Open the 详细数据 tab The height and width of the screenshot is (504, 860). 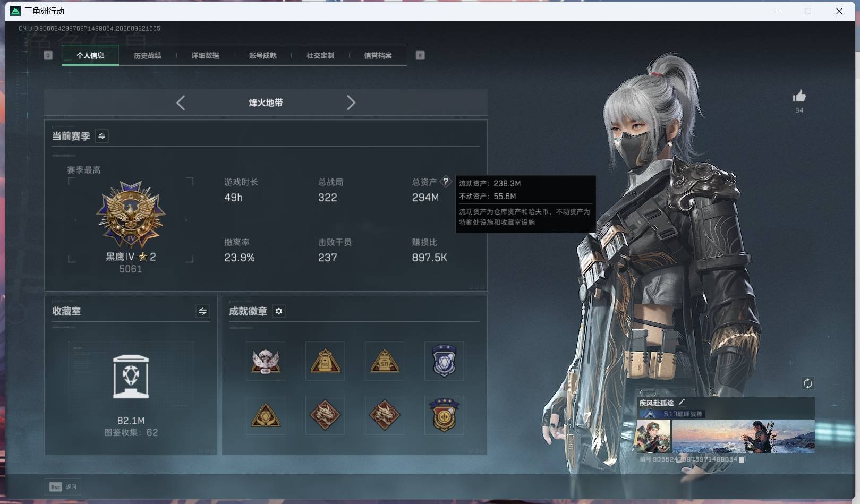(x=205, y=55)
